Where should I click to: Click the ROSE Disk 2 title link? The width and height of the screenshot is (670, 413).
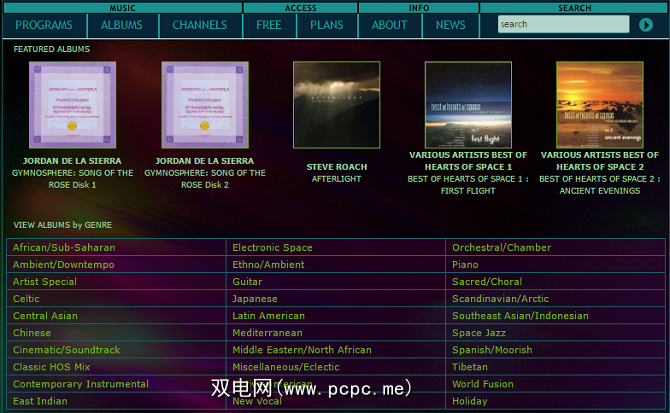[205, 179]
